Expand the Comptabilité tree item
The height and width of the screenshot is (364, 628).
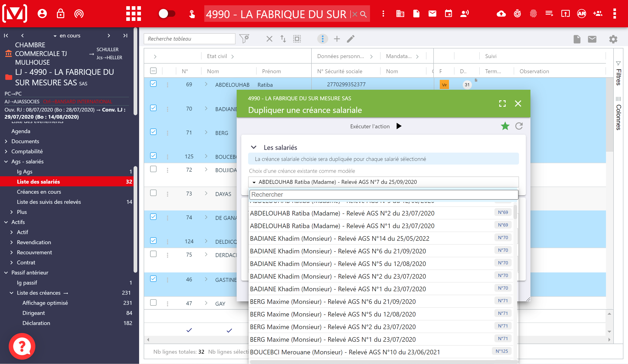6,151
